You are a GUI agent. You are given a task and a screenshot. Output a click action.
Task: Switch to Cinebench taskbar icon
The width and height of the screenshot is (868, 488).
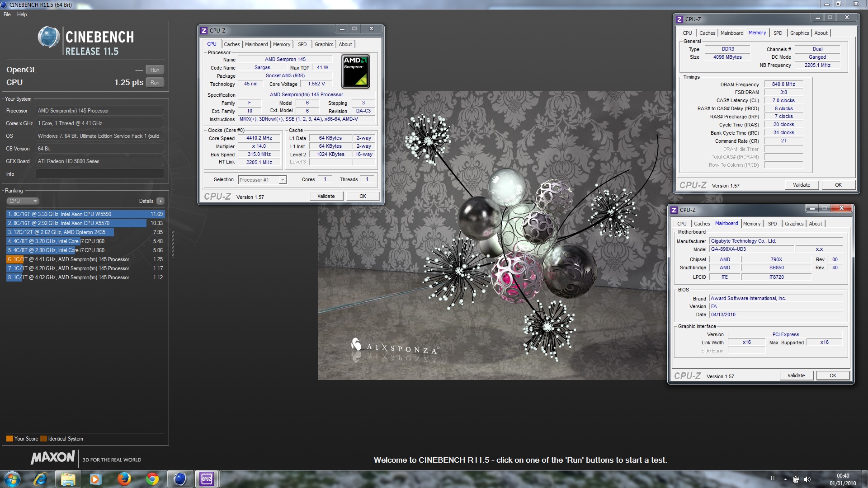click(180, 479)
